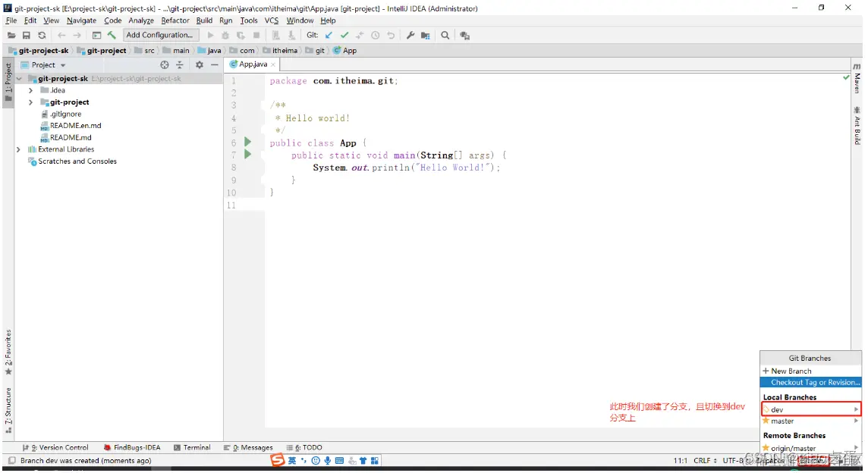The image size is (868, 473).
Task: Click the Debug bug icon
Action: click(225, 36)
